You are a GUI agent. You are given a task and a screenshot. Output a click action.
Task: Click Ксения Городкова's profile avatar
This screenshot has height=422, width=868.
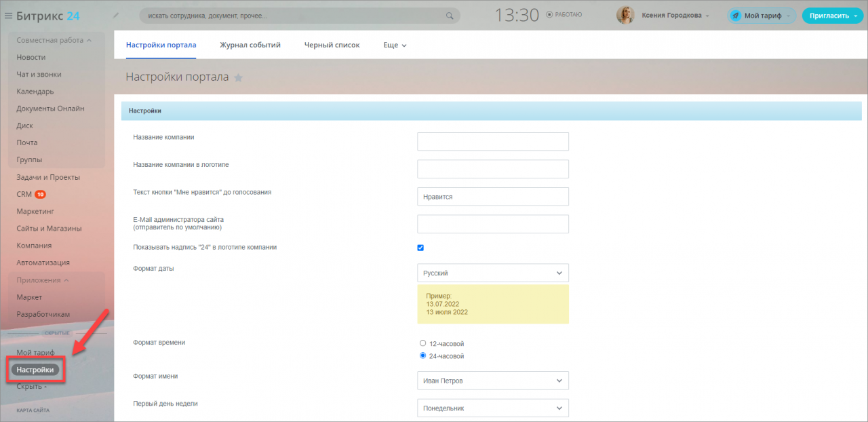pyautogui.click(x=625, y=15)
